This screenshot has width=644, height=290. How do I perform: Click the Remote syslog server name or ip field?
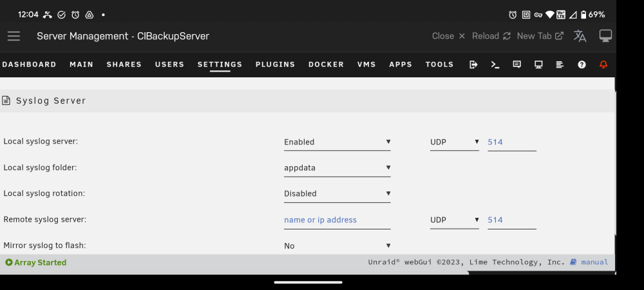tap(337, 220)
